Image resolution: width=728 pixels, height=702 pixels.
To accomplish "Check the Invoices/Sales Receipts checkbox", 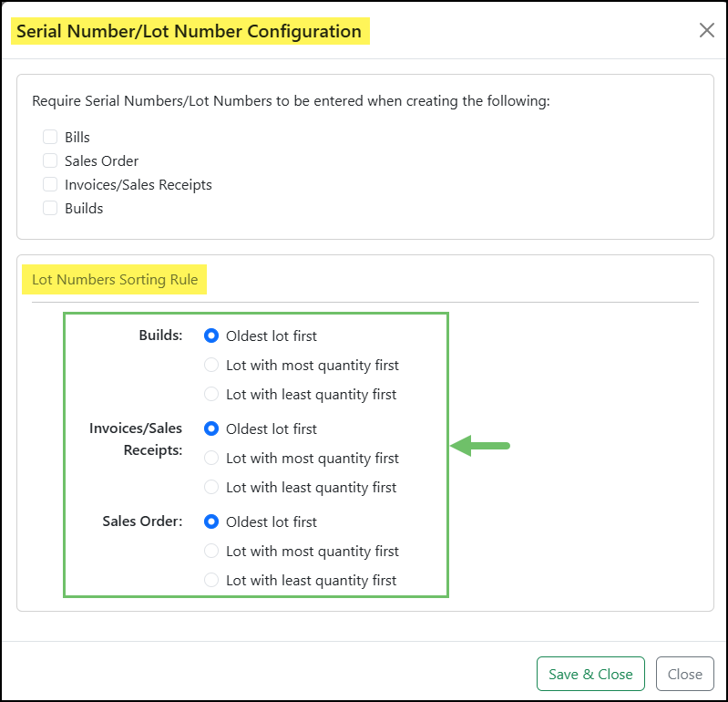I will point(50,185).
